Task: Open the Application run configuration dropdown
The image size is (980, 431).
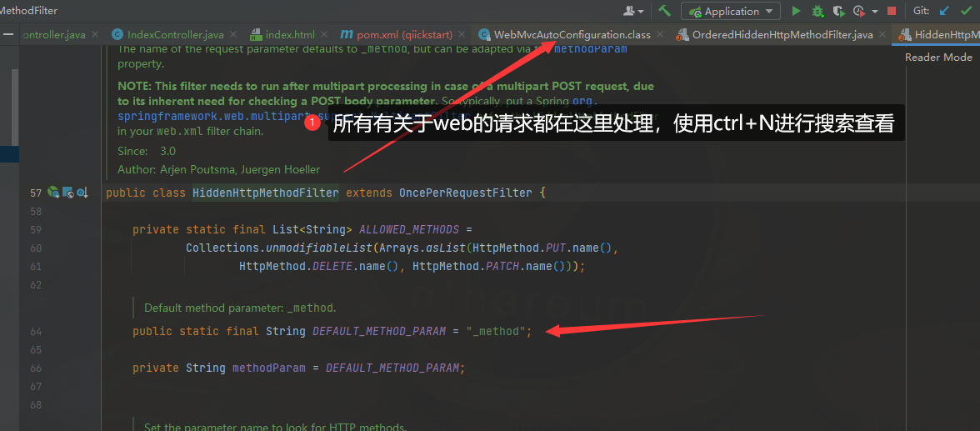Action: click(731, 12)
